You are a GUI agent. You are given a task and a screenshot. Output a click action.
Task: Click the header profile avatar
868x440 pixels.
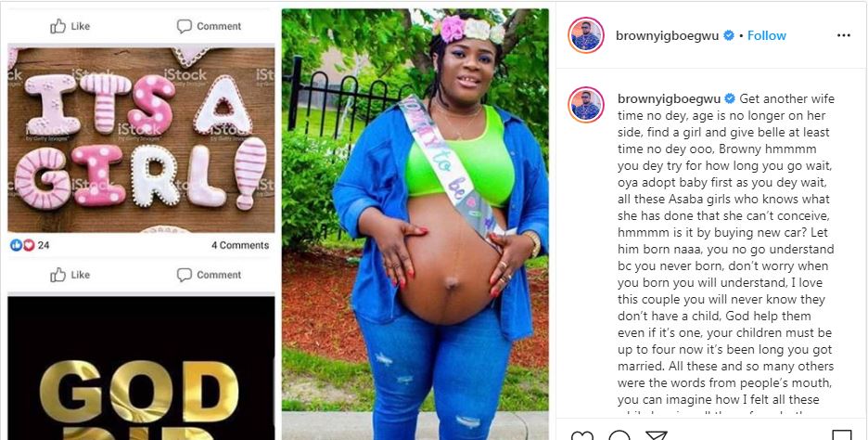coord(586,35)
